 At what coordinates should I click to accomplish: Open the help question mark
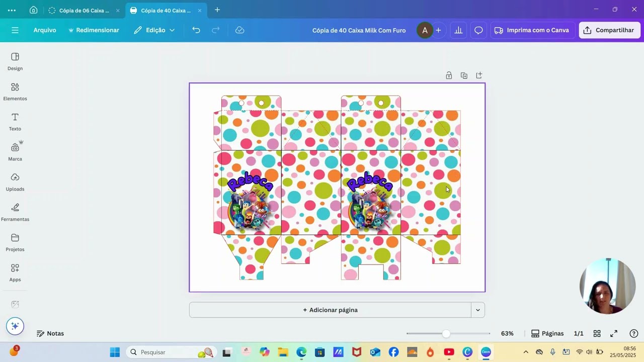click(x=634, y=333)
